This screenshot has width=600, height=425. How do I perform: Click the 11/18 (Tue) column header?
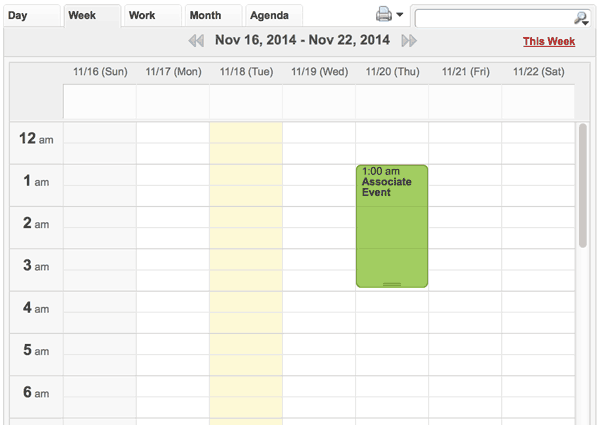[246, 72]
